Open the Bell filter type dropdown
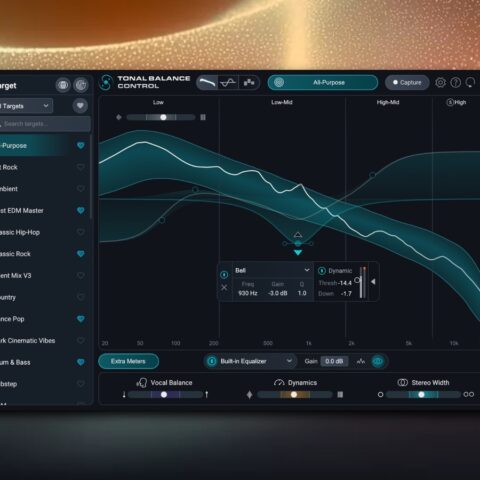The width and height of the screenshot is (480, 480). [273, 270]
